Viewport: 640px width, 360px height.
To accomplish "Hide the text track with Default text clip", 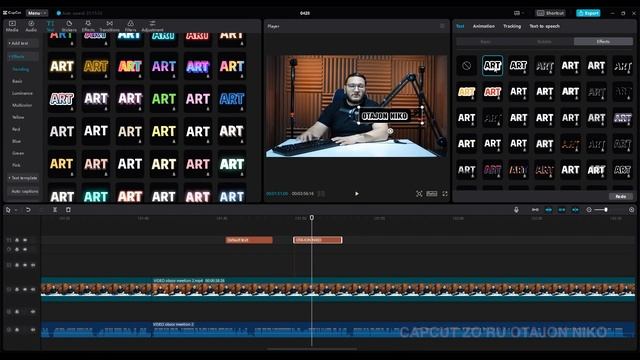I will pyautogui.click(x=25, y=240).
